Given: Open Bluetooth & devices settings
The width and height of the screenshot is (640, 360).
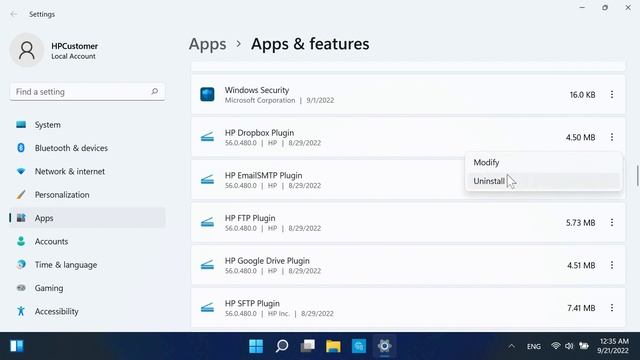Looking at the screenshot, I should click(x=87, y=148).
